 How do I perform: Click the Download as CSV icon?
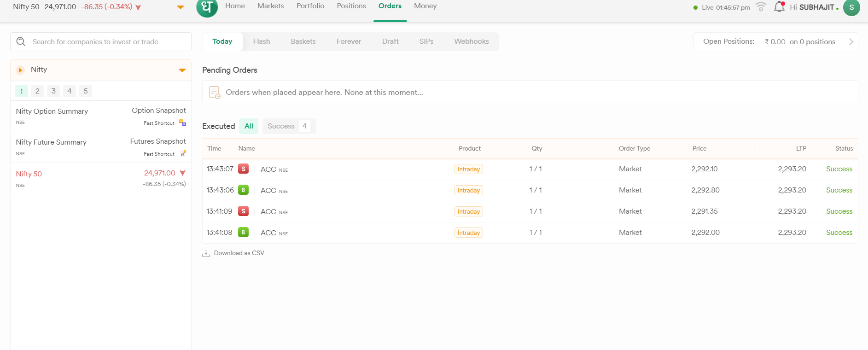[206, 253]
